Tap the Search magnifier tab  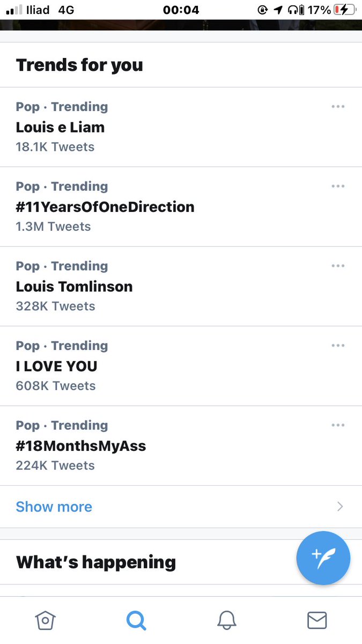coord(136,620)
